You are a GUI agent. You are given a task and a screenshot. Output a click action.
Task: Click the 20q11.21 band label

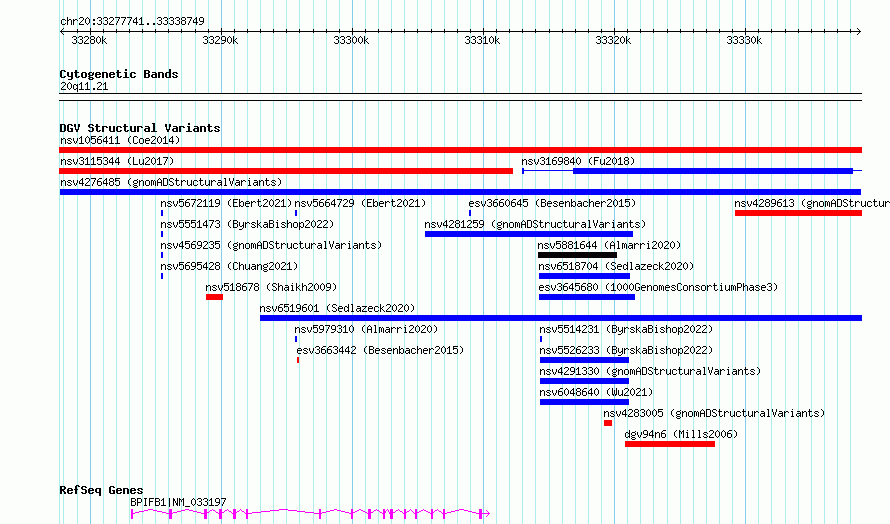(84, 86)
